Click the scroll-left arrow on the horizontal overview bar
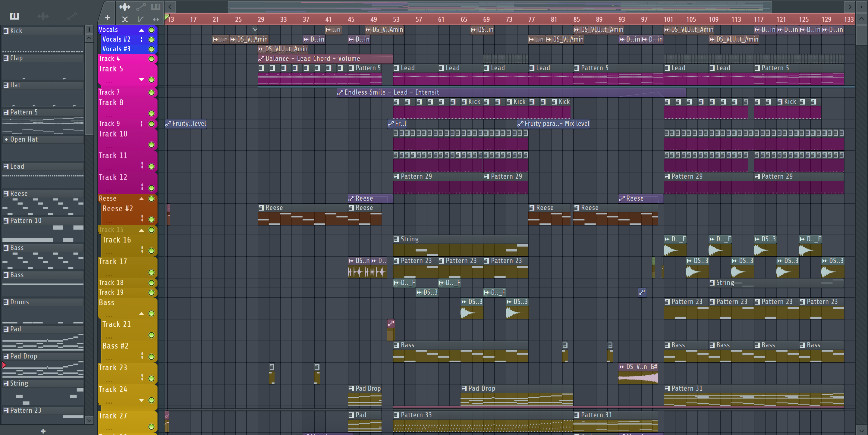868x435 pixels. point(170,7)
